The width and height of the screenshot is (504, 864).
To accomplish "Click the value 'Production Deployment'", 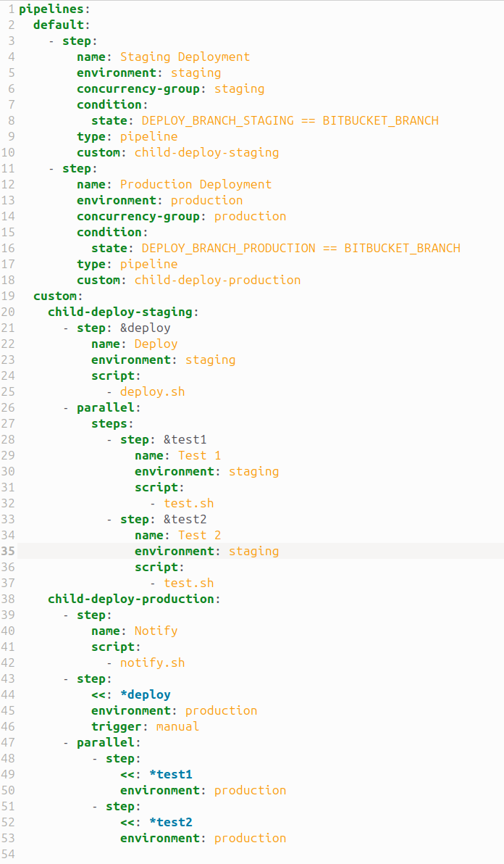I will [196, 185].
